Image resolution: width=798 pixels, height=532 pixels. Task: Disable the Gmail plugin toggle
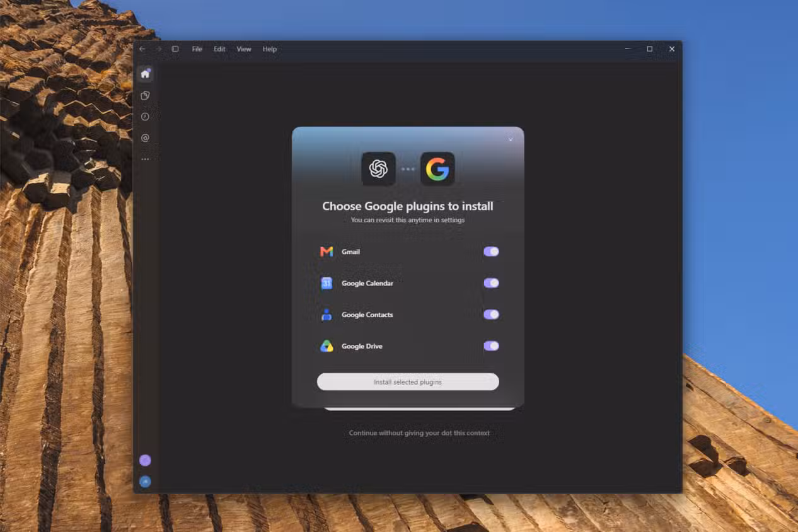click(491, 252)
